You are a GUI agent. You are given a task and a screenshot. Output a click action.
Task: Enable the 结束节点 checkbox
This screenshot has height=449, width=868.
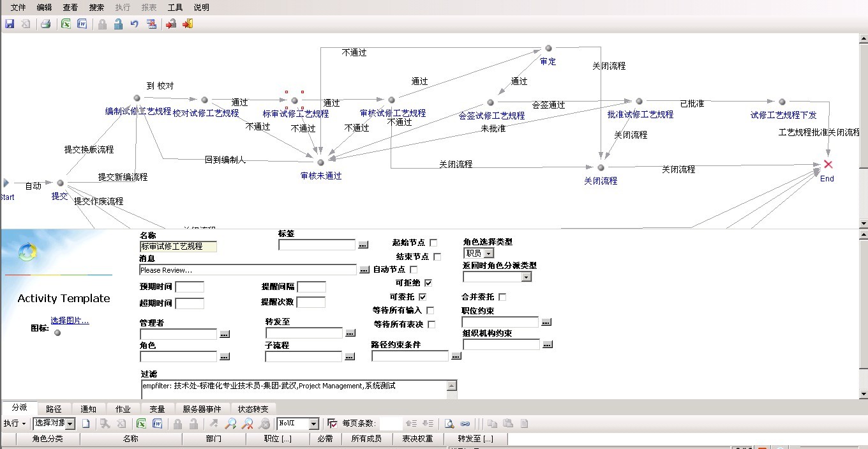(437, 257)
